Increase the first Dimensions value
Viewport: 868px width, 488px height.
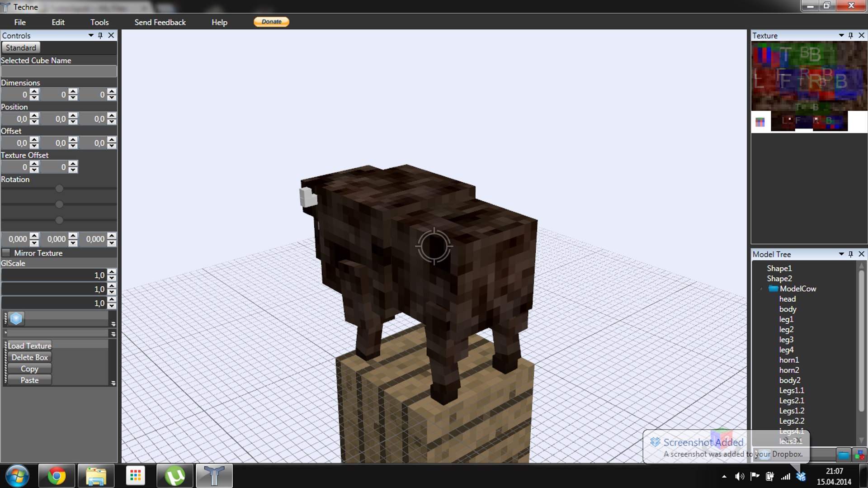(34, 91)
